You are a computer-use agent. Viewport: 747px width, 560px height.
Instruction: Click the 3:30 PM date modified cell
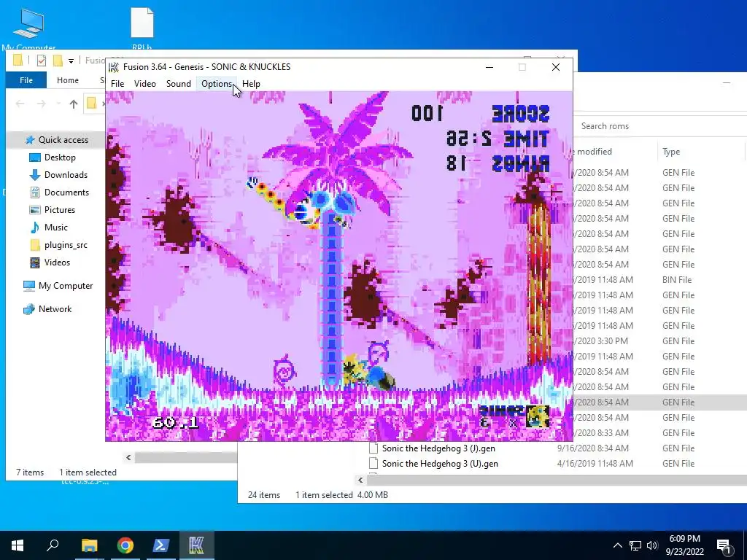(x=601, y=341)
